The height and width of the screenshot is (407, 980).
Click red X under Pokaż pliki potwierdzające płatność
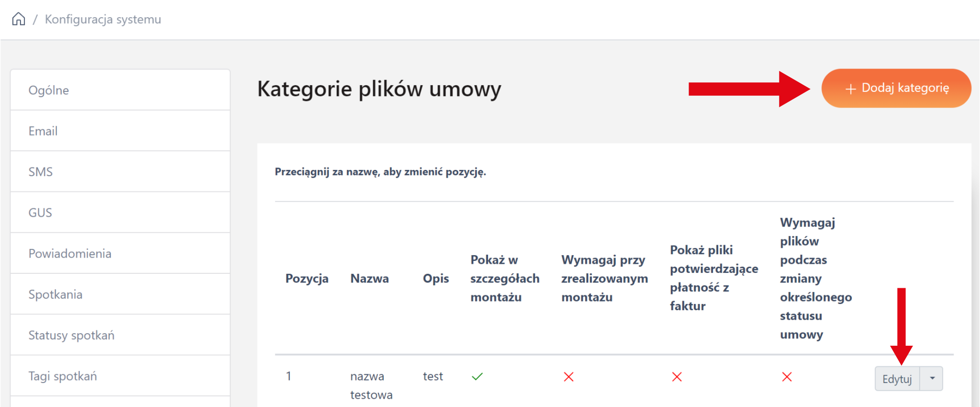point(677,377)
